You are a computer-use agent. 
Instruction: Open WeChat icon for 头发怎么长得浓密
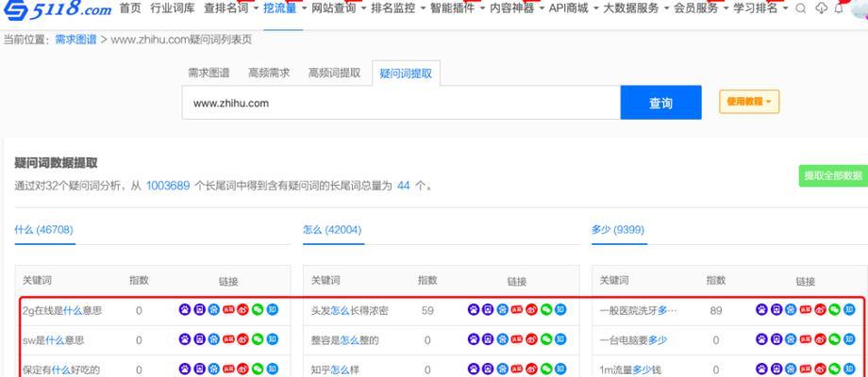pos(546,310)
